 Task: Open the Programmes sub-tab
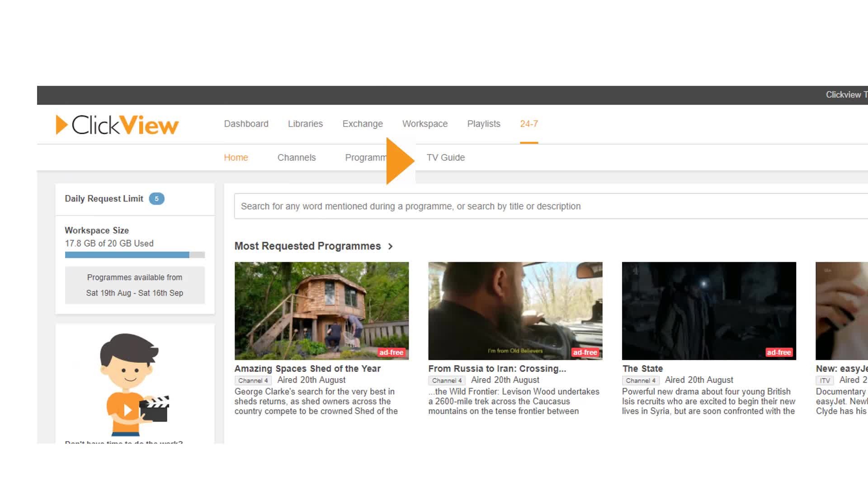coord(366,158)
